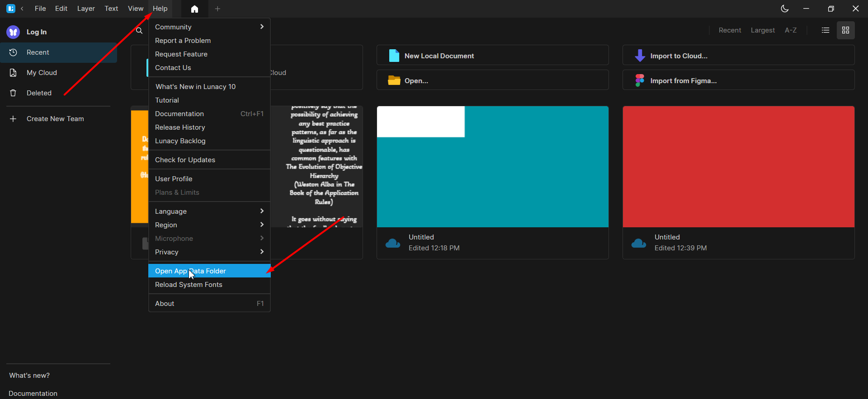The width and height of the screenshot is (868, 399).
Task: Click What's new? link in sidebar
Action: point(29,376)
